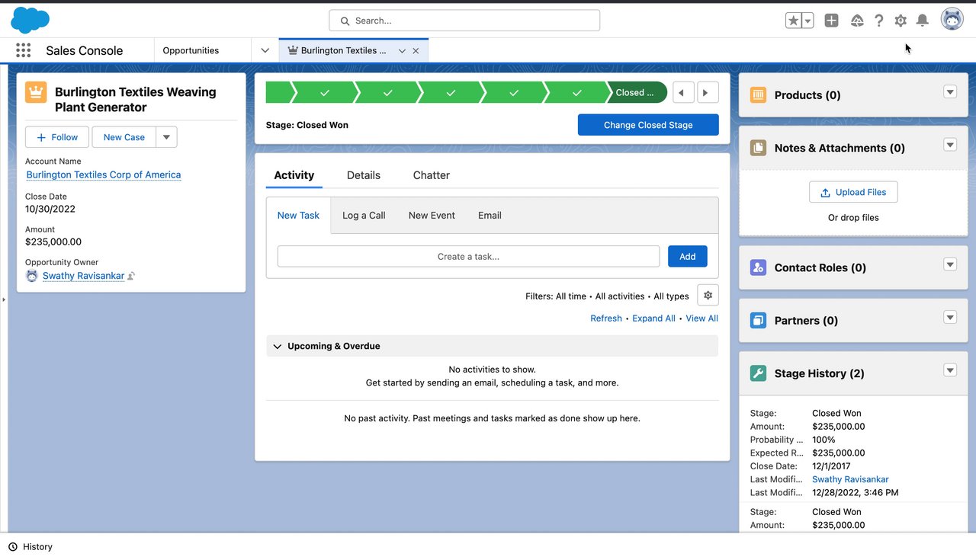976x560 pixels.
Task: Click the opportunity crown icon beside the record title
Action: click(x=36, y=92)
